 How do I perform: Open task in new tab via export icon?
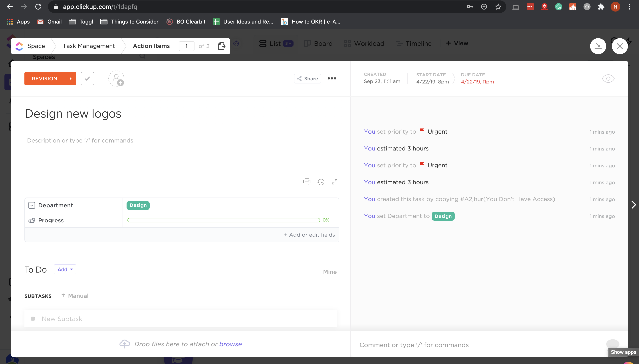(222, 46)
